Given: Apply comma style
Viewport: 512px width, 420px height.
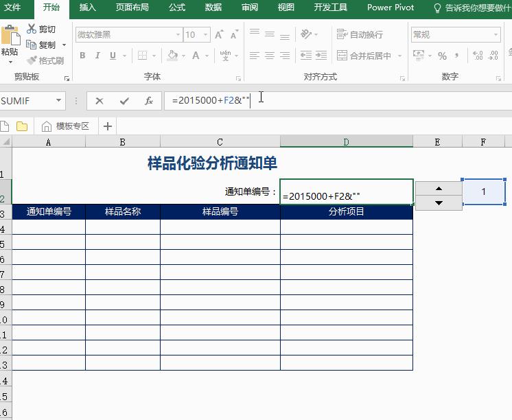Looking at the screenshot, I should pos(457,56).
